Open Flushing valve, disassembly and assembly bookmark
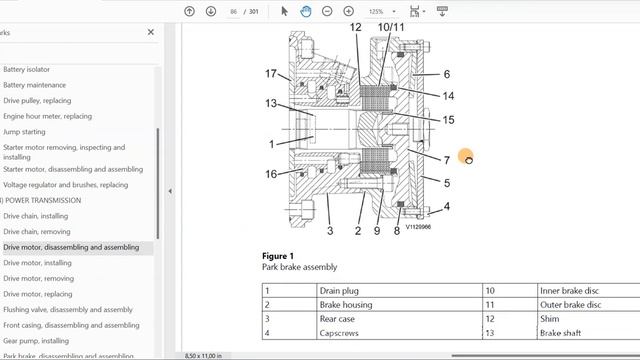 [x=68, y=310]
